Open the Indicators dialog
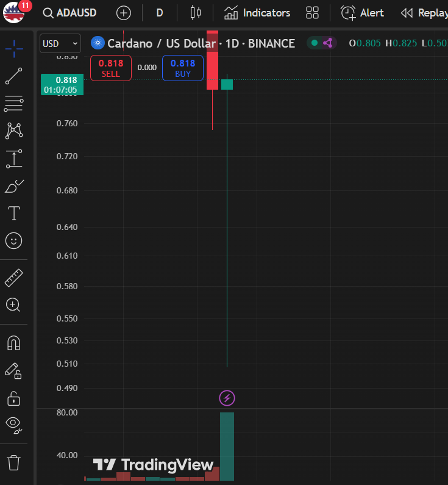Image resolution: width=448 pixels, height=485 pixels. tap(257, 13)
